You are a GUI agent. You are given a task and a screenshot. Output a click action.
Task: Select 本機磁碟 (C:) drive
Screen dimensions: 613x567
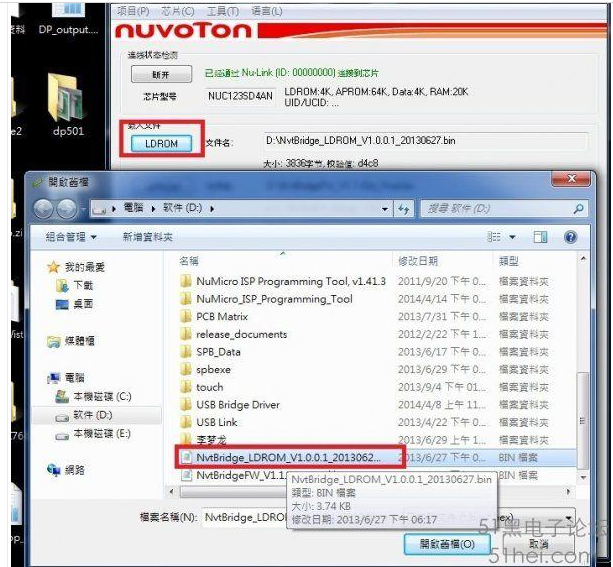[93, 397]
